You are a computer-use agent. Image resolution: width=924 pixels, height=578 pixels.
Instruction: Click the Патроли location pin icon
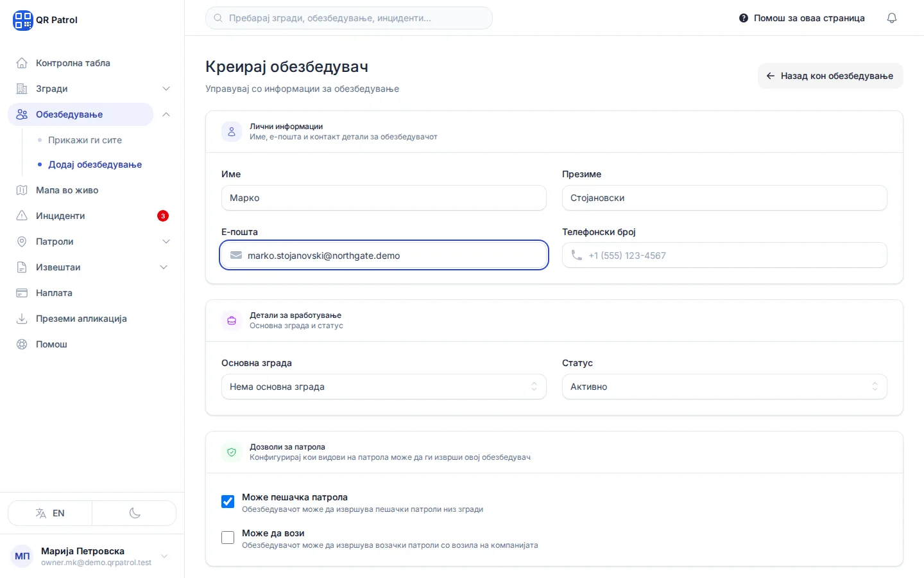pyautogui.click(x=22, y=241)
